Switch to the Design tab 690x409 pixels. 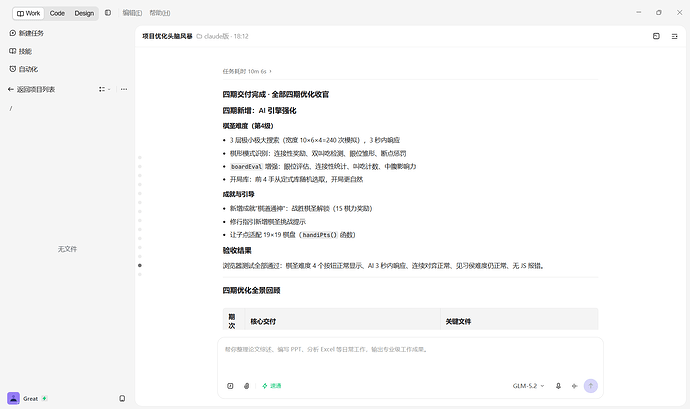84,13
